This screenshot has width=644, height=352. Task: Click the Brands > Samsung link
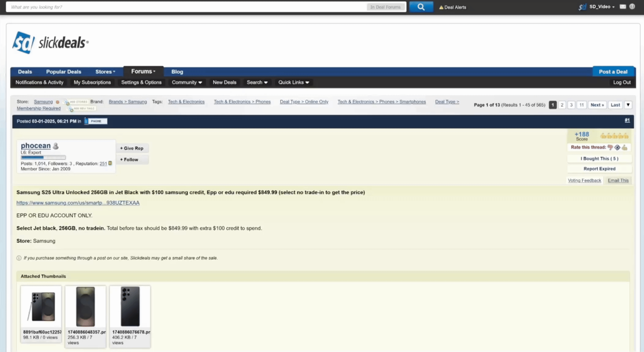[128, 102]
